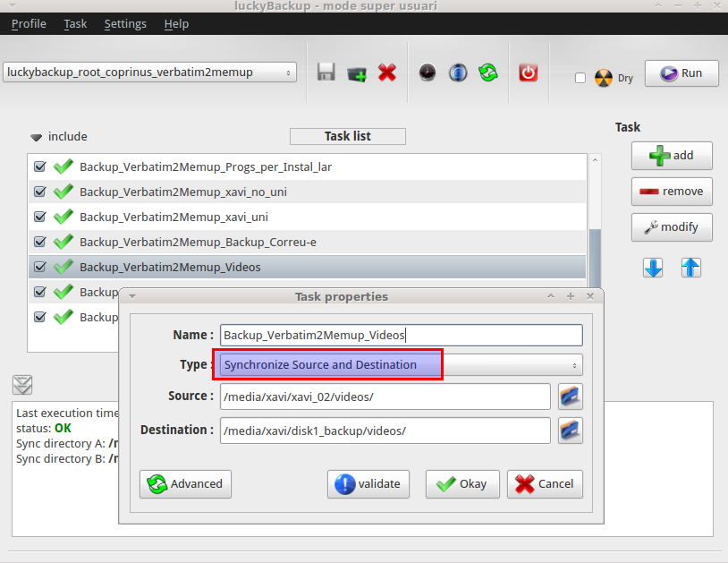This screenshot has width=728, height=563.
Task: Collapse the include column expander arrow
Action: click(x=37, y=137)
